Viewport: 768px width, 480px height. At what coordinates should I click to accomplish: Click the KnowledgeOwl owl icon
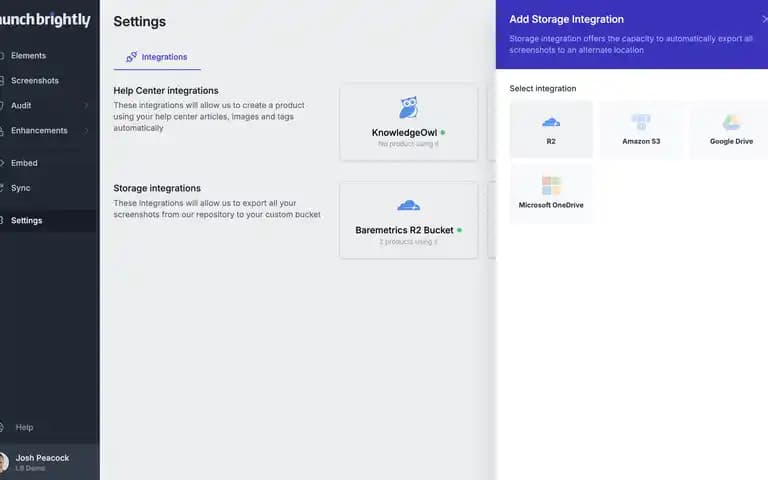[x=408, y=108]
